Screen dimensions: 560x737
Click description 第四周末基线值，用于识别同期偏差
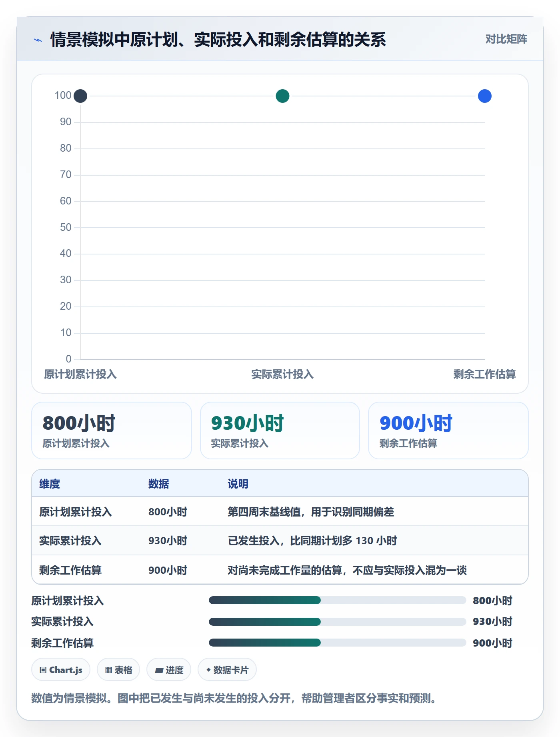click(x=311, y=512)
